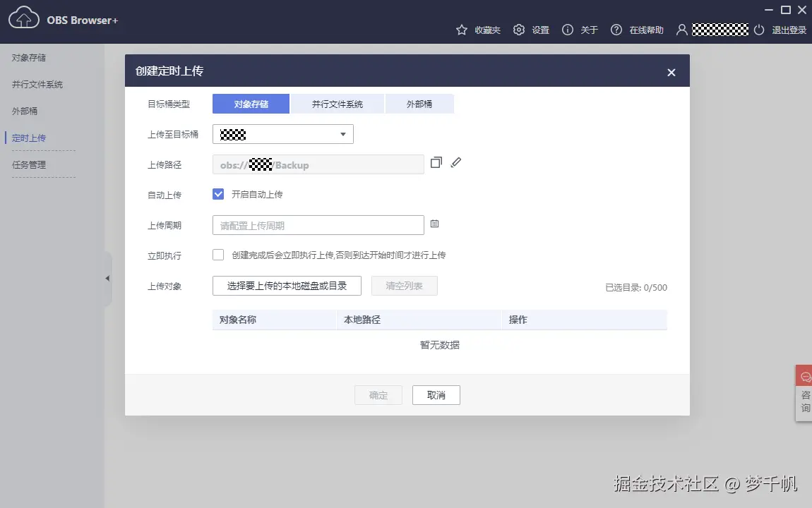The width and height of the screenshot is (812, 508).
Task: Open 并行文件系统 in the left sidebar
Action: point(37,85)
